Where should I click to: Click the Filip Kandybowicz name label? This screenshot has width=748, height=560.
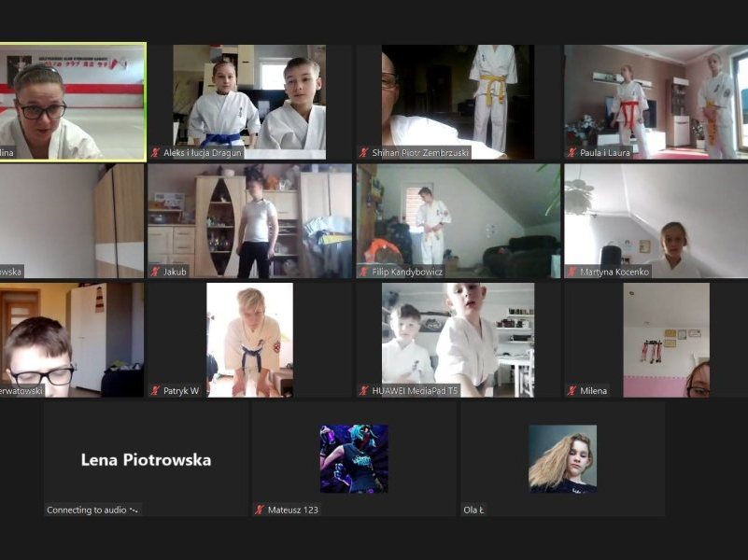pyautogui.click(x=407, y=272)
